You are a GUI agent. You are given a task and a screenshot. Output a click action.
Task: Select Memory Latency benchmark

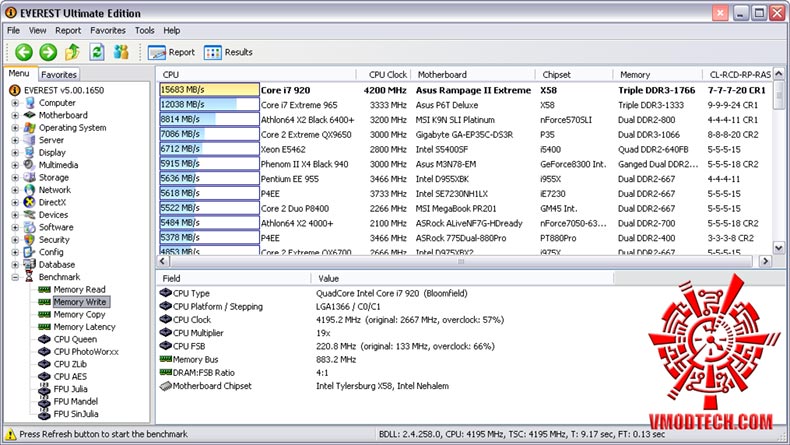point(84,327)
